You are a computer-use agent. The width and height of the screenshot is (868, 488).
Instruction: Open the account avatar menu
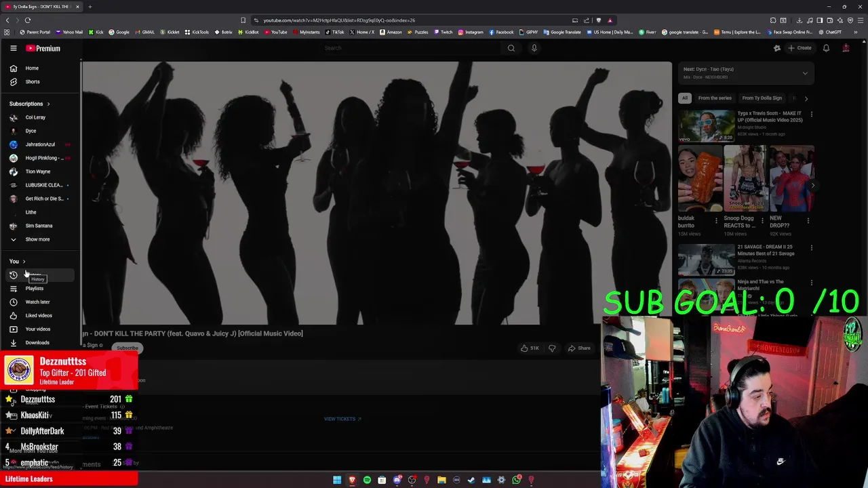point(846,48)
